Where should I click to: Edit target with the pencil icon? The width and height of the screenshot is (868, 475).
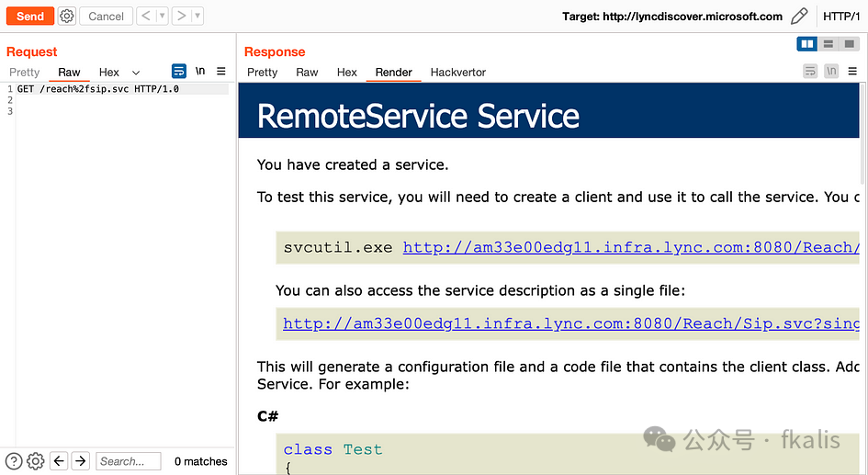tap(799, 16)
